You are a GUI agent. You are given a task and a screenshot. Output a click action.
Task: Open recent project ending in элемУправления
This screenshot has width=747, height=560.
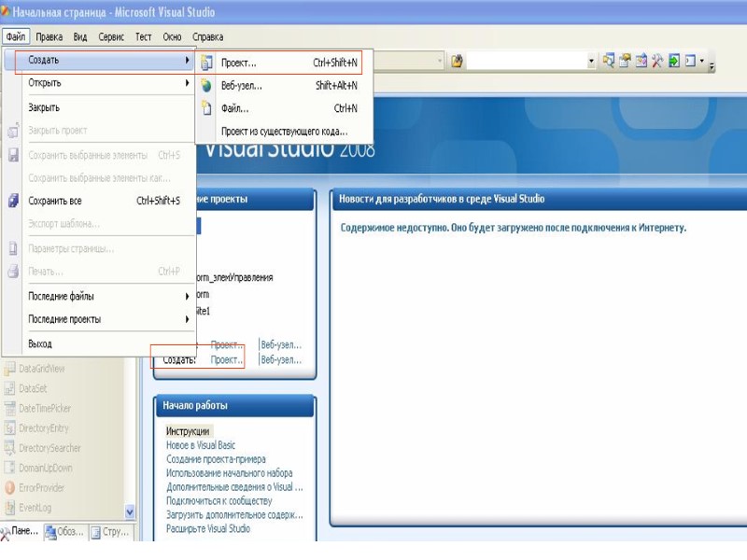tap(234, 277)
